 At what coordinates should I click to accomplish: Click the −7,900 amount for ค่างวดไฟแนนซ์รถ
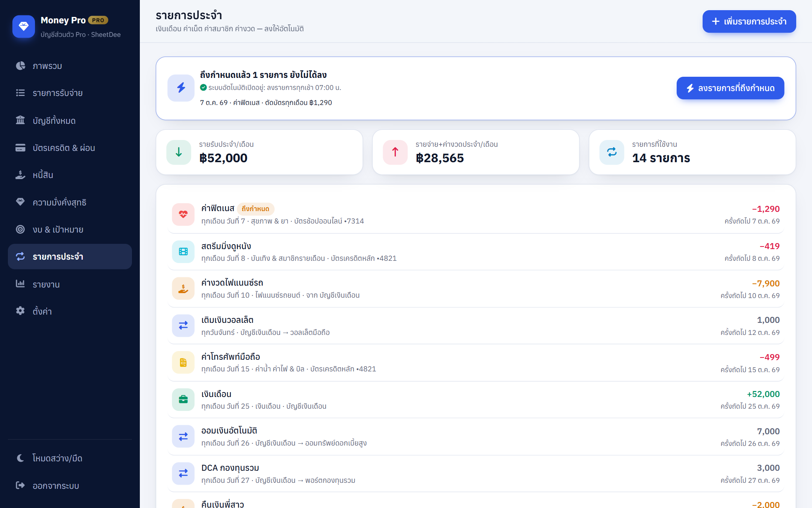[x=766, y=283]
